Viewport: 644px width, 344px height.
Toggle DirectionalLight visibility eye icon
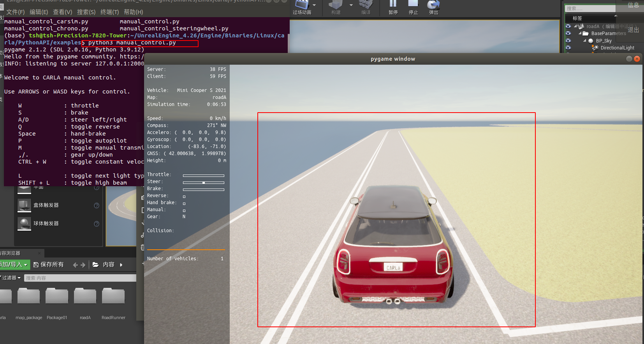coord(568,48)
